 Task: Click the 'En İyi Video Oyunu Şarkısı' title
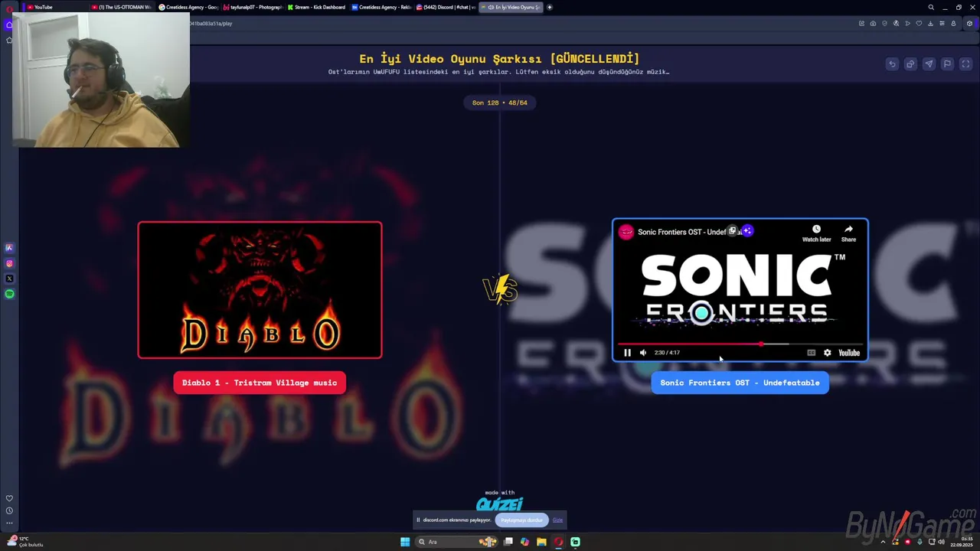[499, 59]
